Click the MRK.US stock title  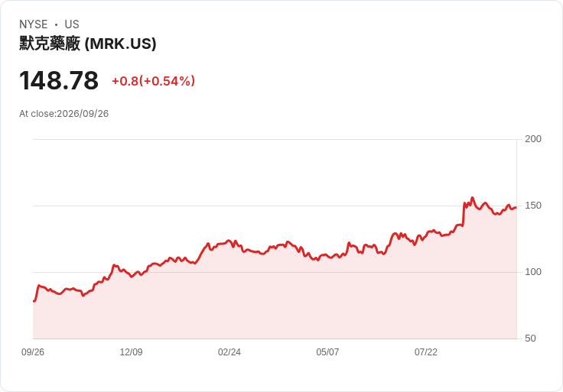pos(88,44)
